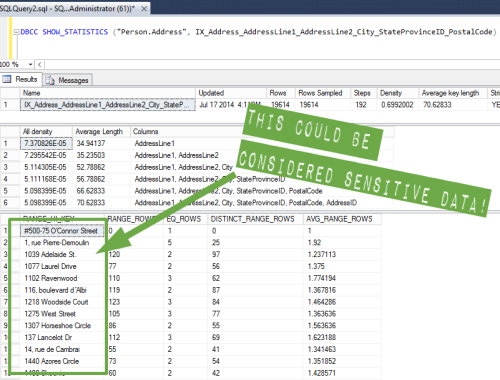Click the Results grid icon
The width and height of the screenshot is (500, 380).
(7, 79)
